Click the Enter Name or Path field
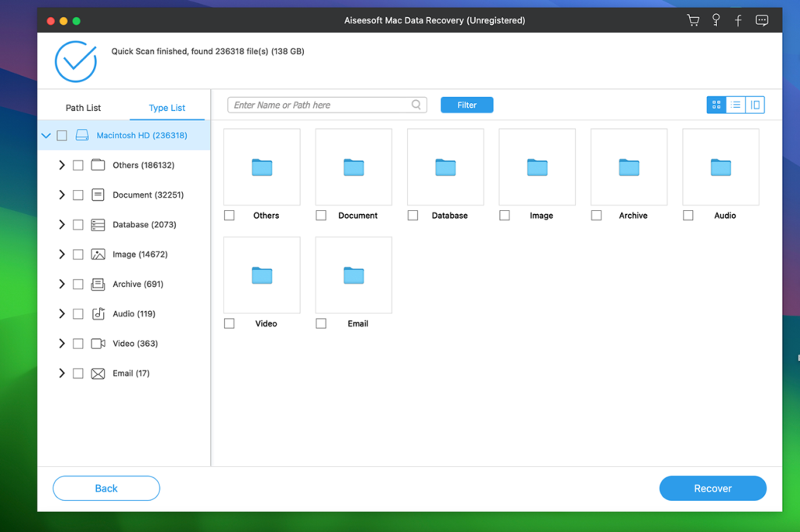Viewport: 800px width, 532px height. coord(320,104)
